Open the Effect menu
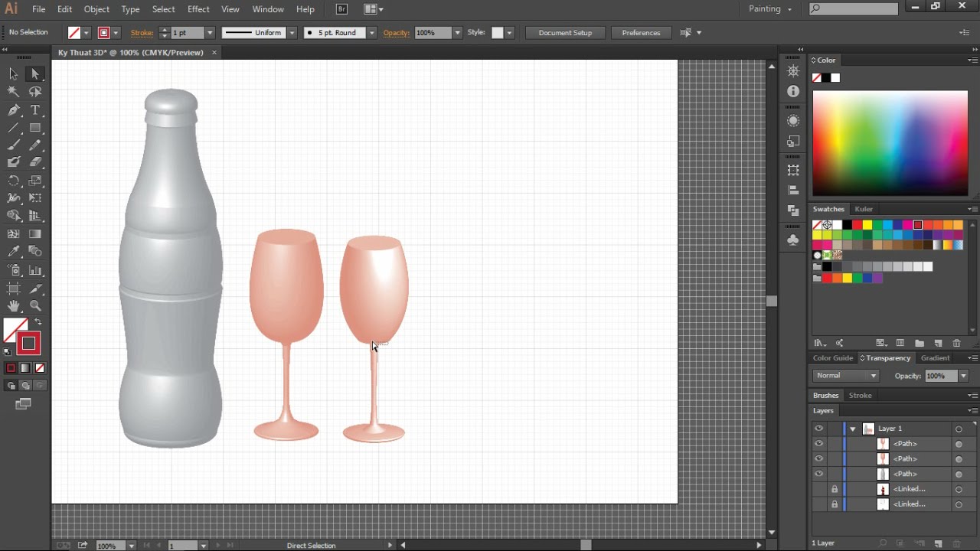This screenshot has height=551, width=980. tap(198, 9)
